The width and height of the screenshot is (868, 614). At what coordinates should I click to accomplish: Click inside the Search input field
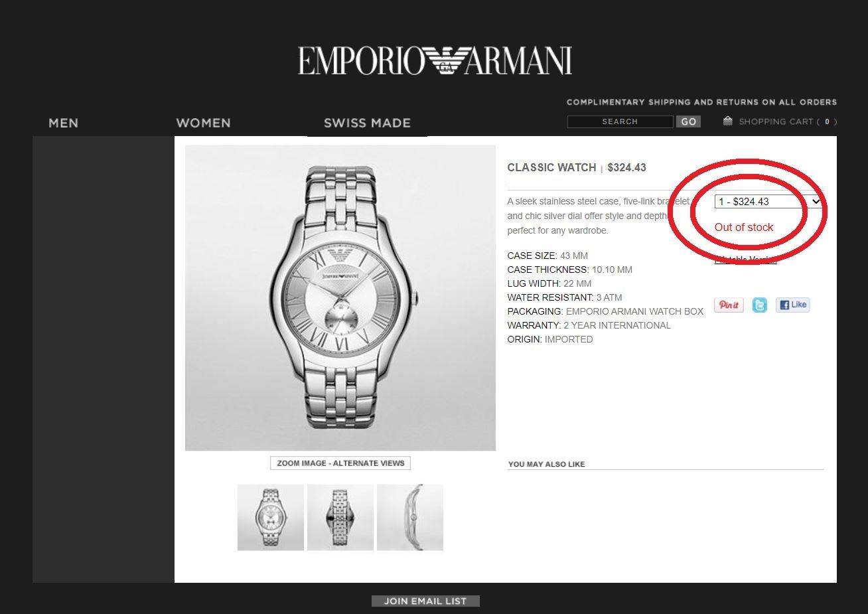620,121
